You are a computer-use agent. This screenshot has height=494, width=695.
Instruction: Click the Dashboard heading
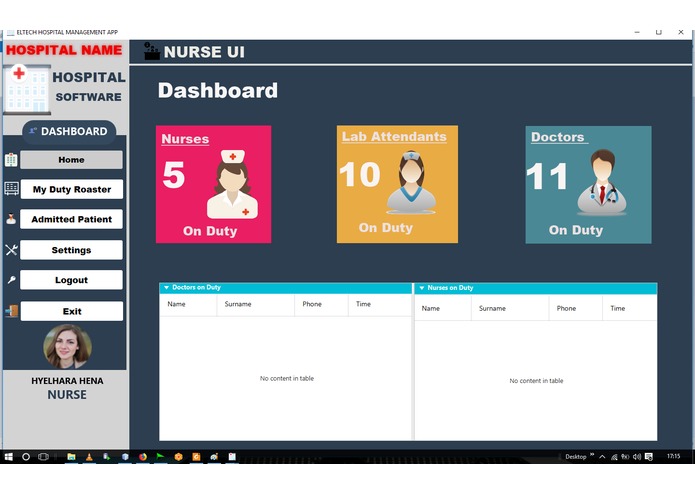pos(218,90)
